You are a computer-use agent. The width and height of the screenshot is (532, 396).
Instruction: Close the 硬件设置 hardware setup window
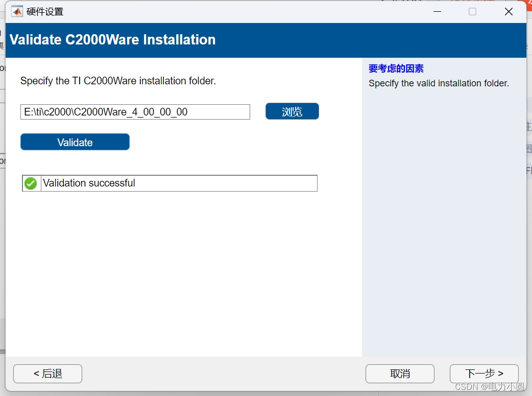[509, 11]
